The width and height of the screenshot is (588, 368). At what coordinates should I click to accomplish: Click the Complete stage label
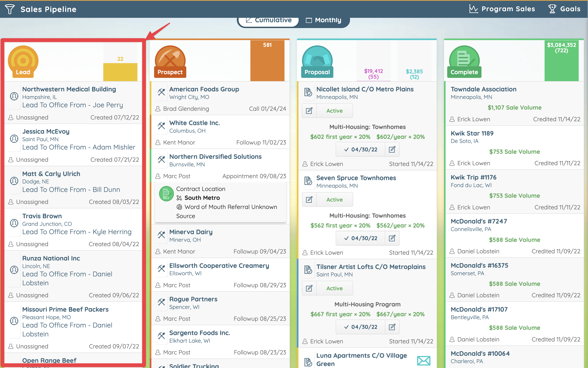[x=464, y=72]
